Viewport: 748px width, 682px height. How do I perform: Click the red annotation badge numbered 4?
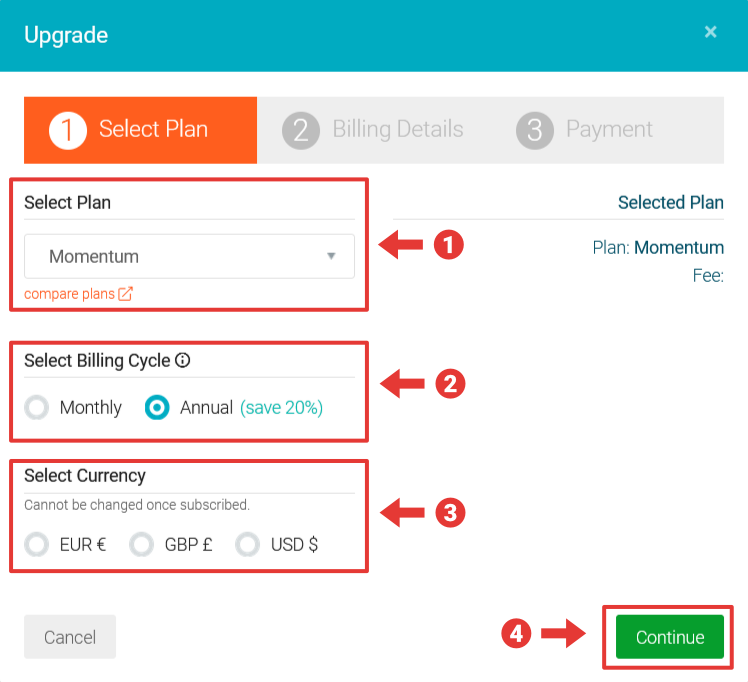(515, 634)
